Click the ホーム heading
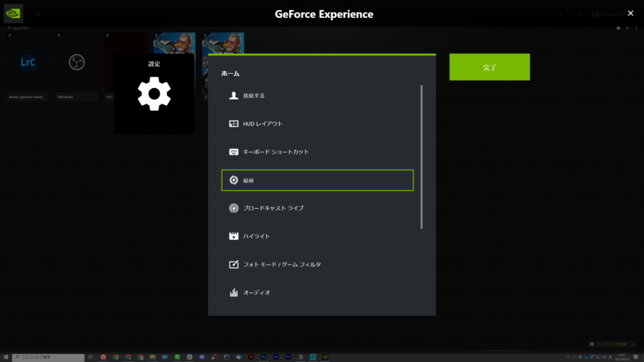Viewport: 644px width, 362px height. point(230,74)
